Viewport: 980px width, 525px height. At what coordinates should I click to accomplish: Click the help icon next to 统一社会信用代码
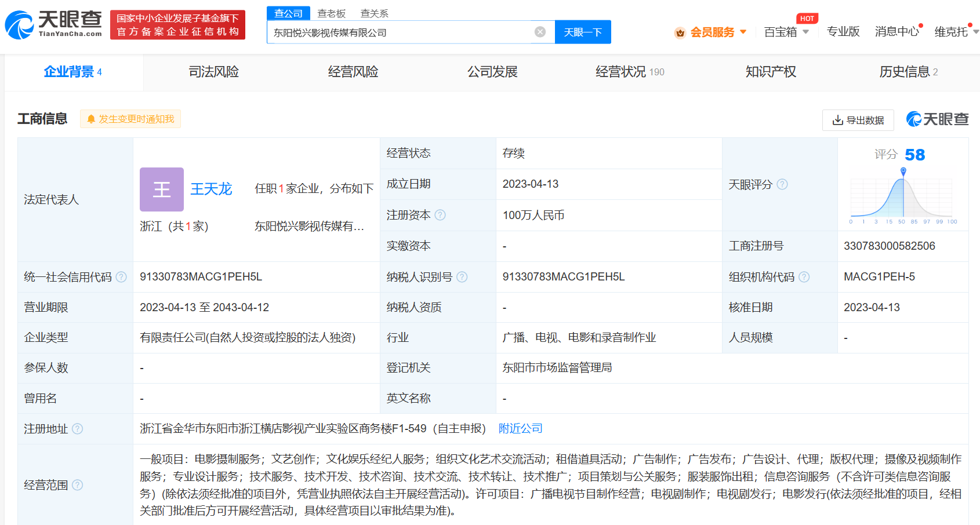pos(121,277)
